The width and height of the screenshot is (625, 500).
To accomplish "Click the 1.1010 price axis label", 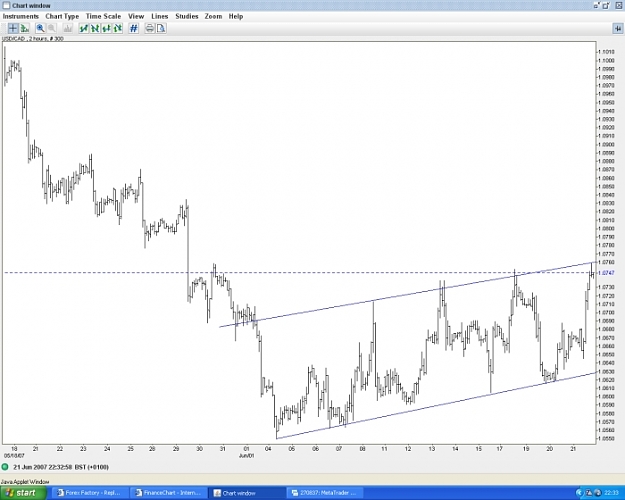I will coord(606,51).
